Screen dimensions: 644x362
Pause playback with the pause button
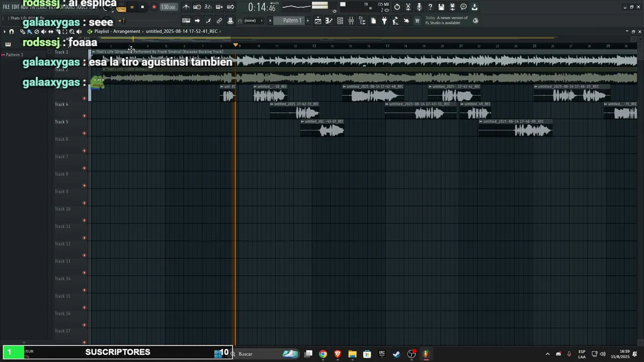pos(132,7)
